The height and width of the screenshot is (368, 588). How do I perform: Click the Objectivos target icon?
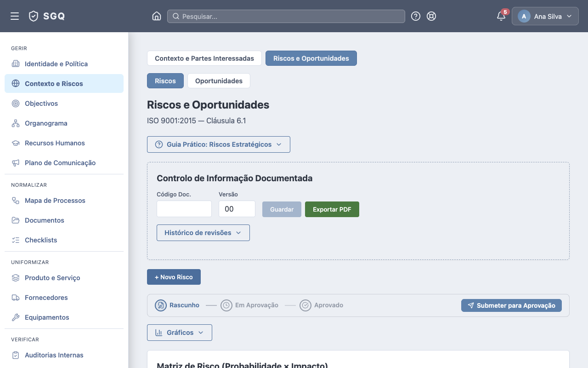[16, 103]
